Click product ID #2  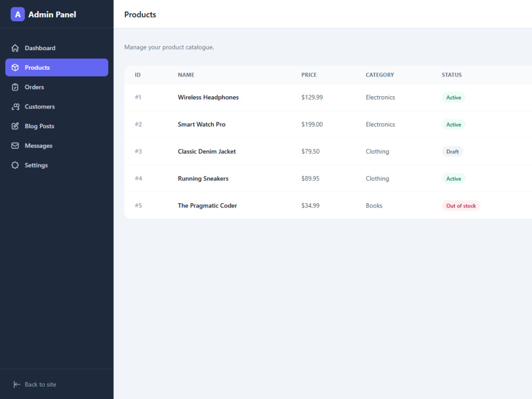click(x=138, y=124)
